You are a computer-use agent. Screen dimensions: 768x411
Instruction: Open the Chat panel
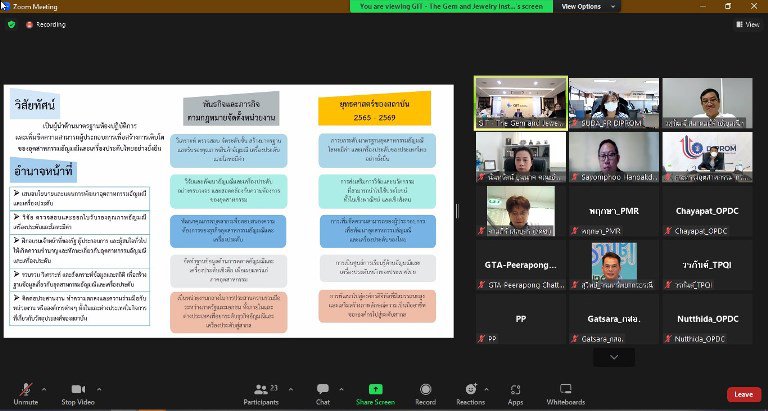pos(323,394)
